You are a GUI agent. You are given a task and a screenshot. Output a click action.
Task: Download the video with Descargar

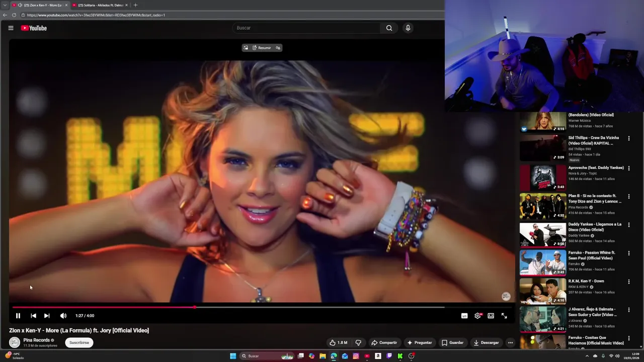(486, 343)
